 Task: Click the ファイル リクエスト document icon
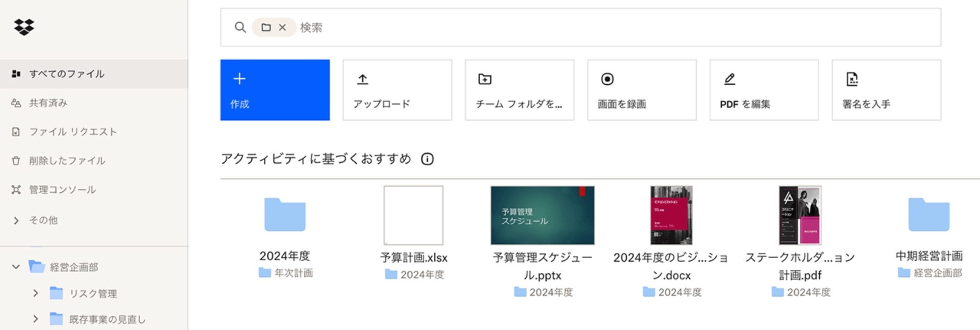pos(17,131)
